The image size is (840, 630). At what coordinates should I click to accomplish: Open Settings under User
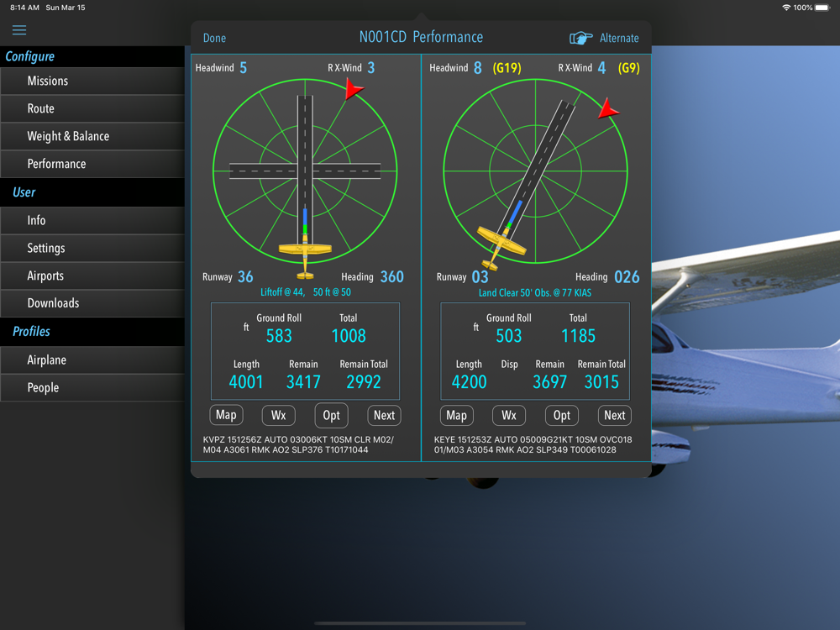[92, 248]
